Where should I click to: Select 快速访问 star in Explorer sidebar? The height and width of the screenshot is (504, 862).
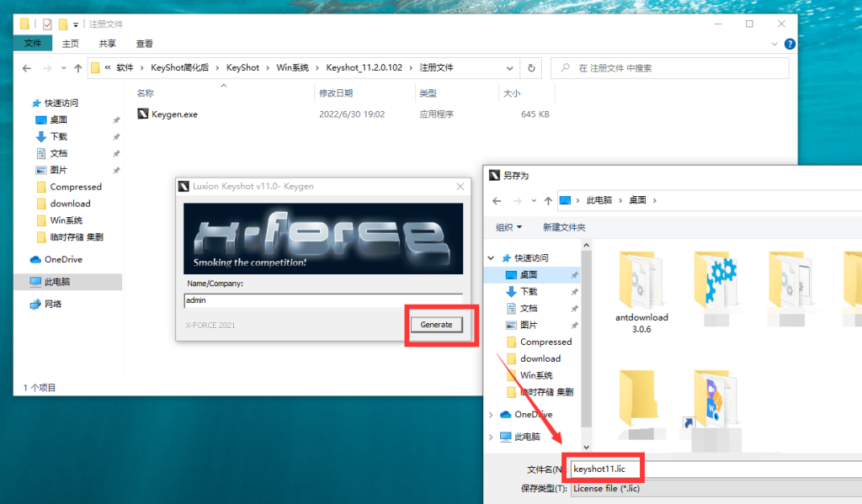tap(36, 103)
